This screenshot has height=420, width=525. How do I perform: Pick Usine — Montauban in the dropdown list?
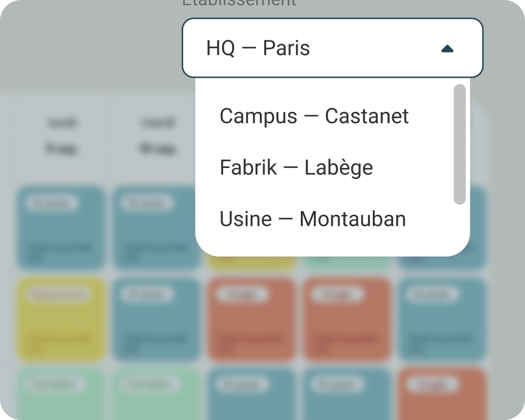pyautogui.click(x=313, y=219)
